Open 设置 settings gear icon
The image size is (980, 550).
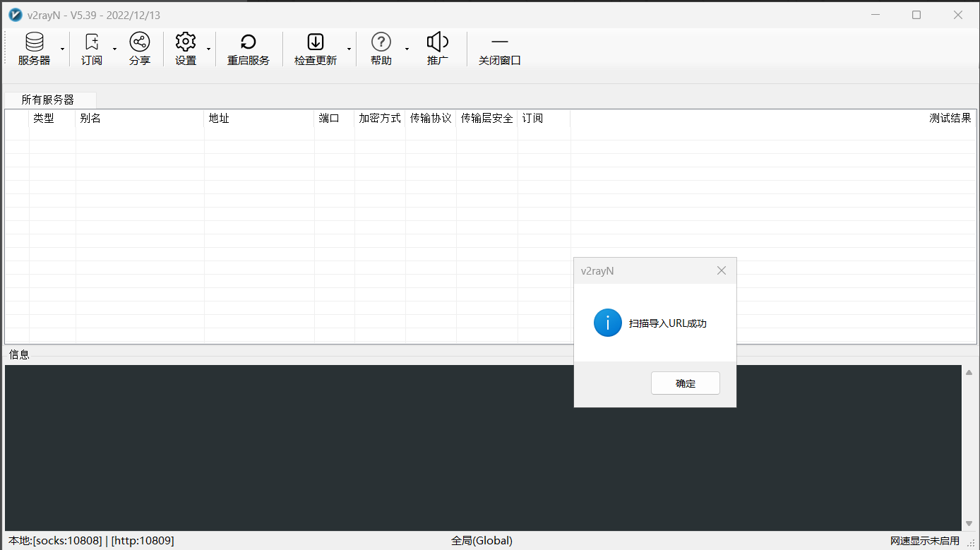[x=186, y=42]
